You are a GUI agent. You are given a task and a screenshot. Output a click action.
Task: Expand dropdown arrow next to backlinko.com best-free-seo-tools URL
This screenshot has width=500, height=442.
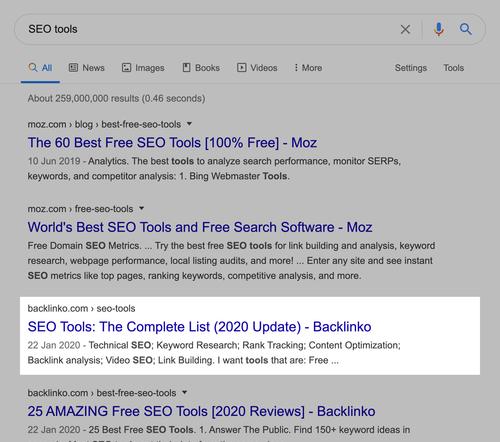(185, 393)
